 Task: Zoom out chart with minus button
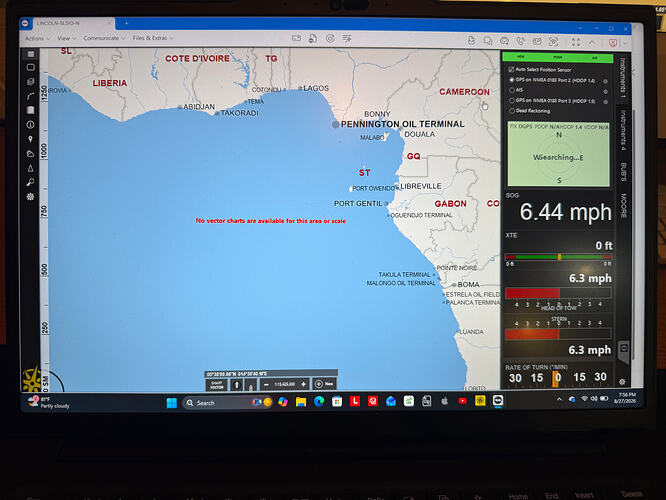pos(266,384)
